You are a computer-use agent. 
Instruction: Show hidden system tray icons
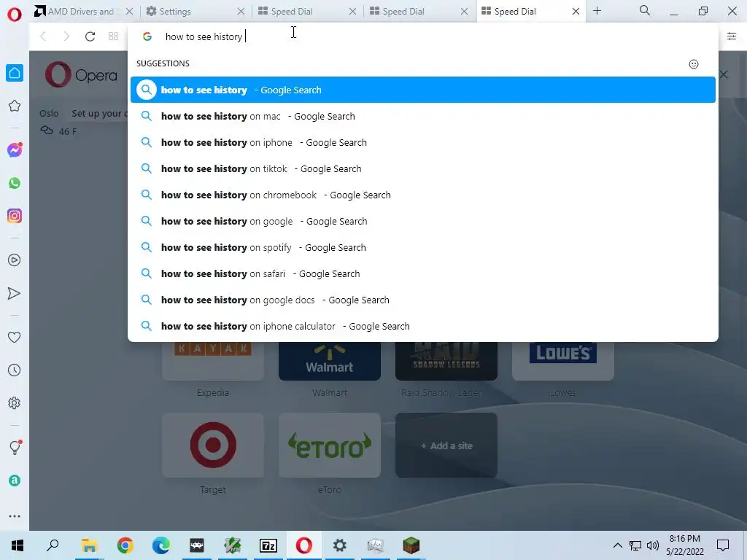(x=617, y=545)
